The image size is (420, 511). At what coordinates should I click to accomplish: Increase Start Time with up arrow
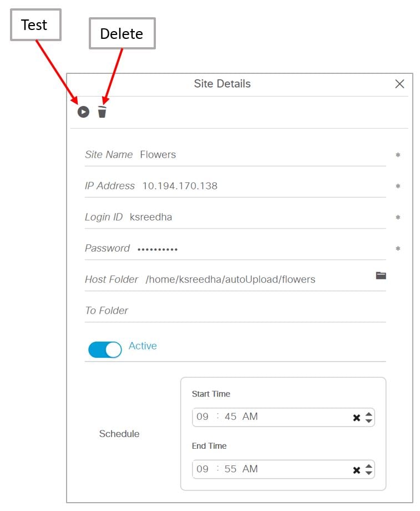369,414
